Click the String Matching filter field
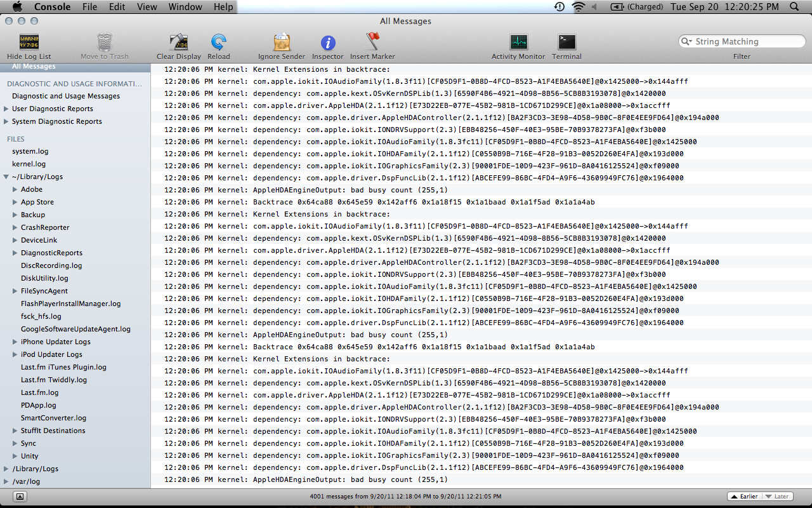Screen dimensions: 812x508 tap(742, 42)
